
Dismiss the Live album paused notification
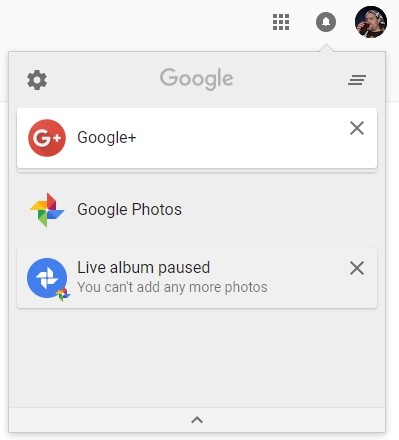(x=357, y=268)
